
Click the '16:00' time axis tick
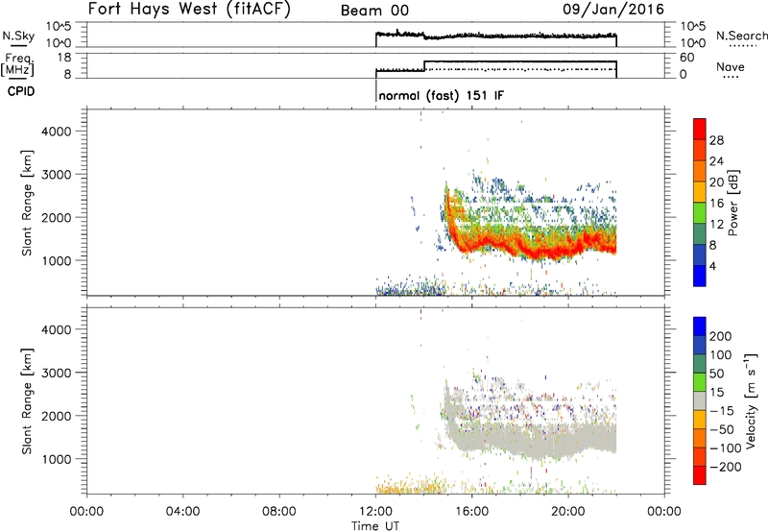pos(471,512)
